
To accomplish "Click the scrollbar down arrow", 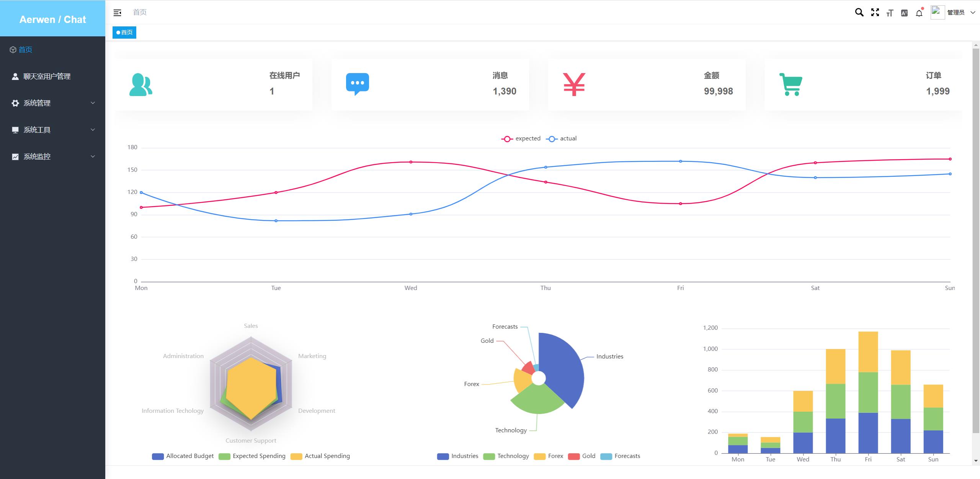I will click(976, 461).
